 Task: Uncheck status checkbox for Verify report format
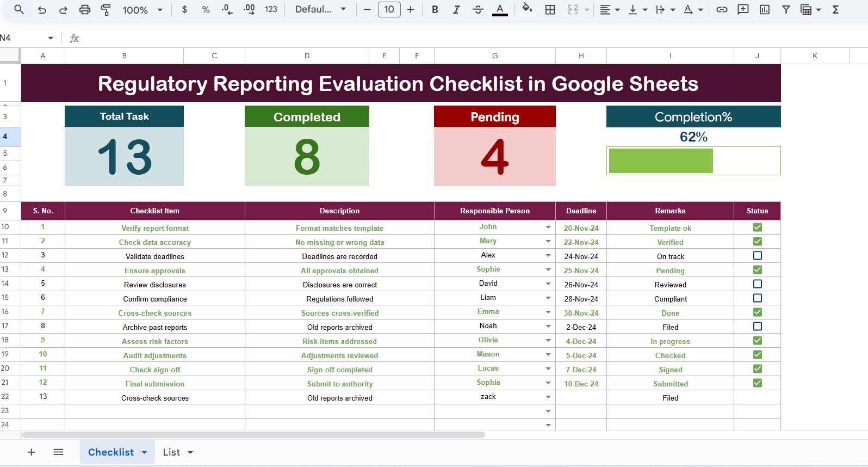(x=757, y=228)
